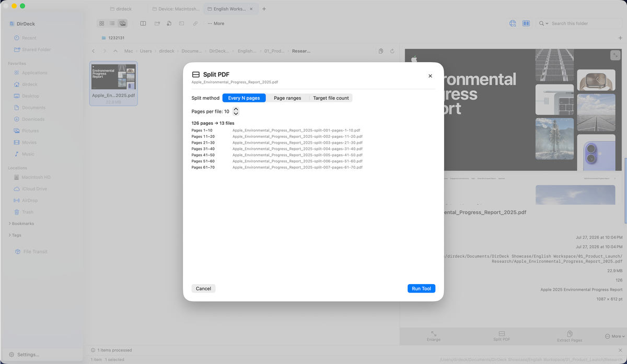
Task: Click the Run Tool button
Action: click(x=421, y=288)
